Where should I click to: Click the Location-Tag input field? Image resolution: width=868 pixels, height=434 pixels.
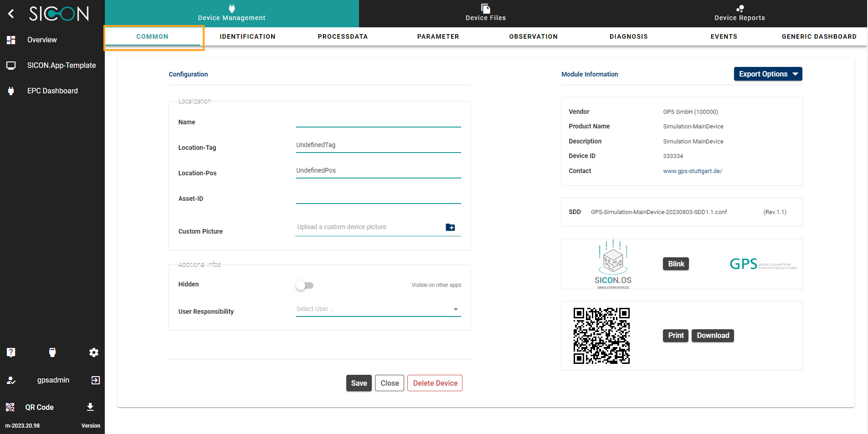(x=378, y=145)
